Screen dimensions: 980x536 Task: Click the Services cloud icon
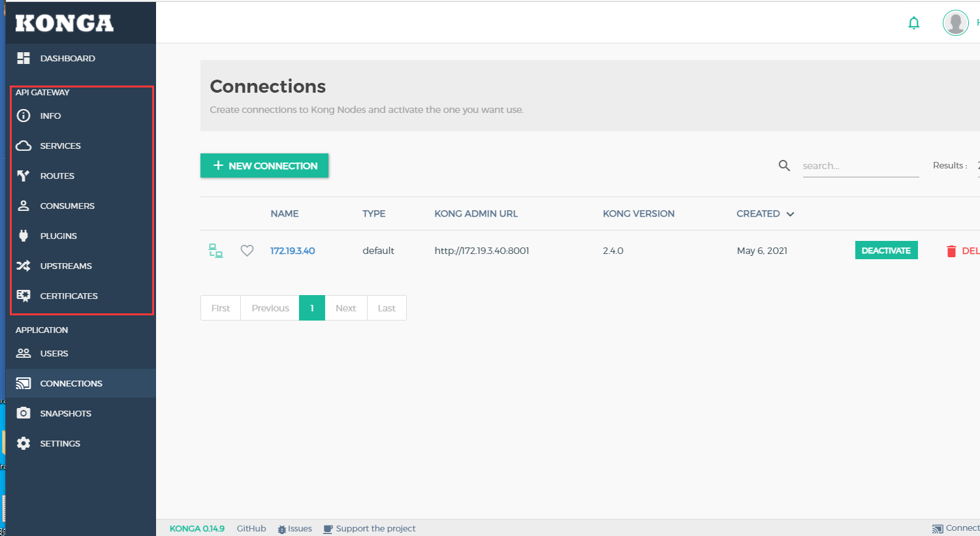[24, 146]
